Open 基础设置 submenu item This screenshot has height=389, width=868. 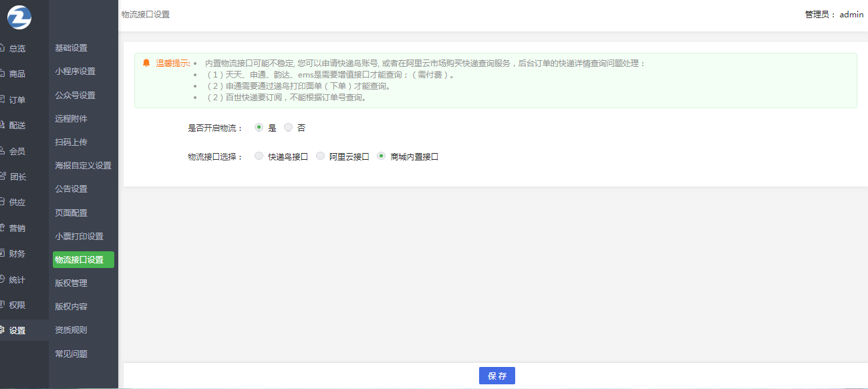pos(71,48)
